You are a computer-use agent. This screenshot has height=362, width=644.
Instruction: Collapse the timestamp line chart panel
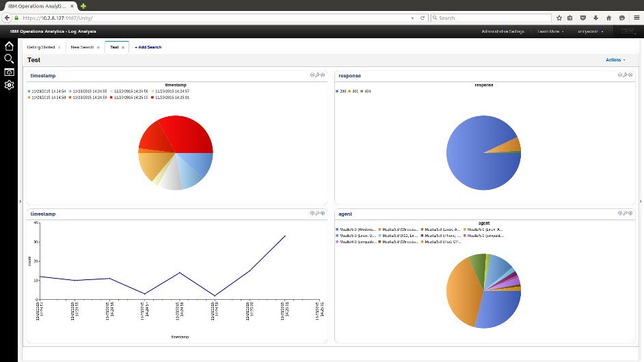[x=312, y=213]
